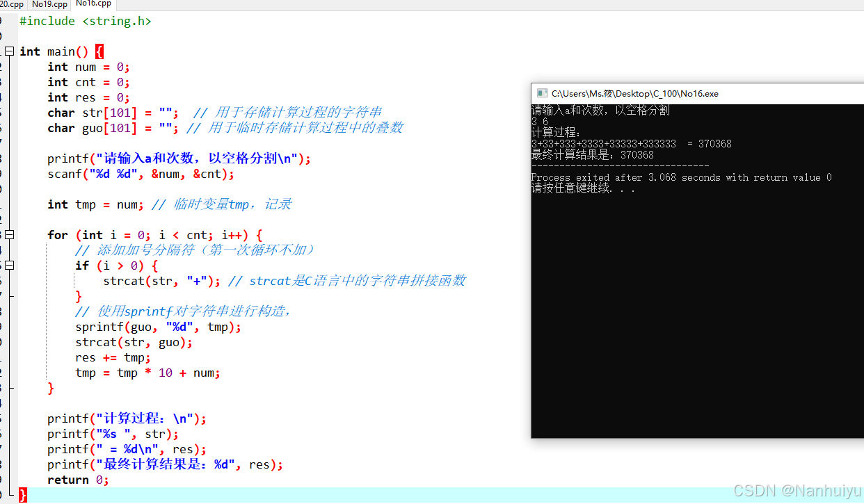The height and width of the screenshot is (504, 864).
Task: Click the 'int tmp = num;' statement
Action: click(96, 204)
